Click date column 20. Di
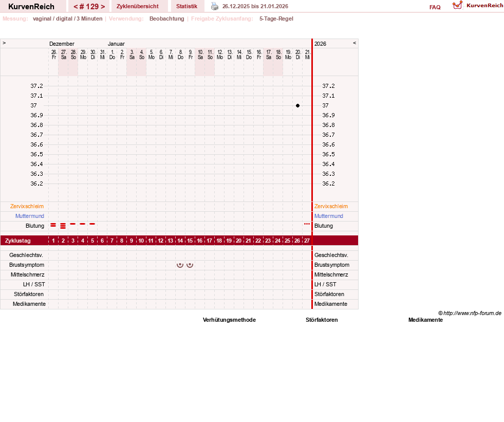Viewport: 504px width, 422px height. coord(298,54)
